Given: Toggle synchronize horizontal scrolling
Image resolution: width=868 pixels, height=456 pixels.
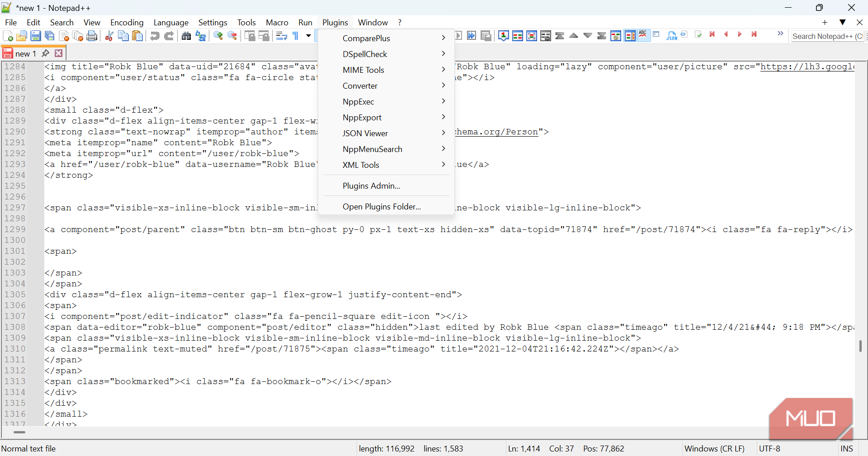Looking at the screenshot, I should coord(264,36).
